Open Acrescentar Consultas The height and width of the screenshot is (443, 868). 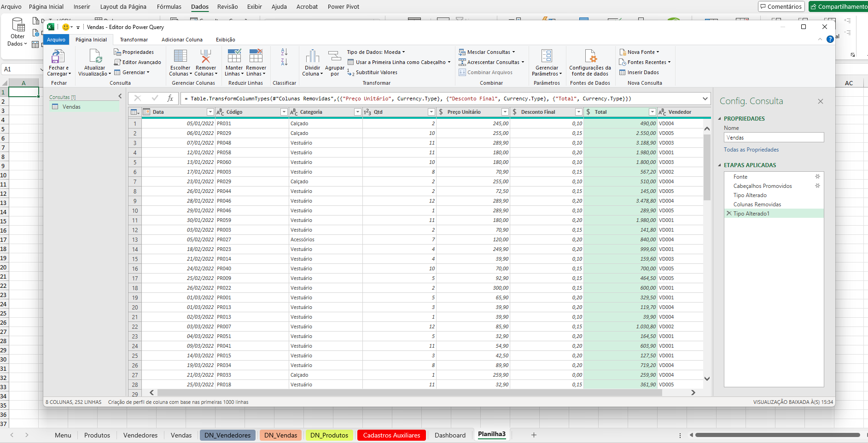(491, 62)
